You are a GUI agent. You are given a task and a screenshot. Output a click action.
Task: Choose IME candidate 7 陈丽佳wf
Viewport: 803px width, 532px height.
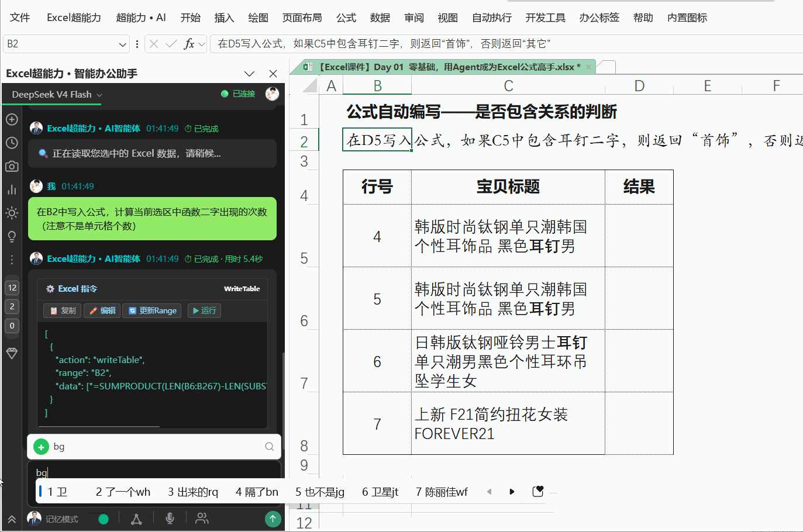(442, 492)
